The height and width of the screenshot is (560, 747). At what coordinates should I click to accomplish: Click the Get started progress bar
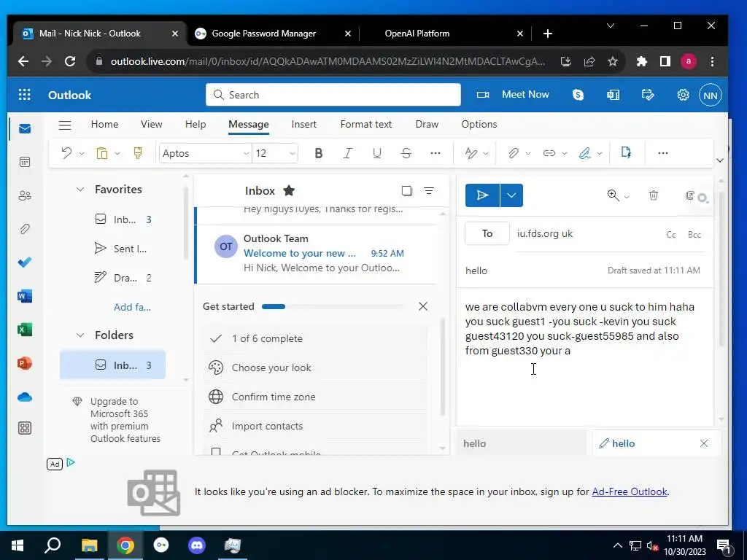coord(332,307)
